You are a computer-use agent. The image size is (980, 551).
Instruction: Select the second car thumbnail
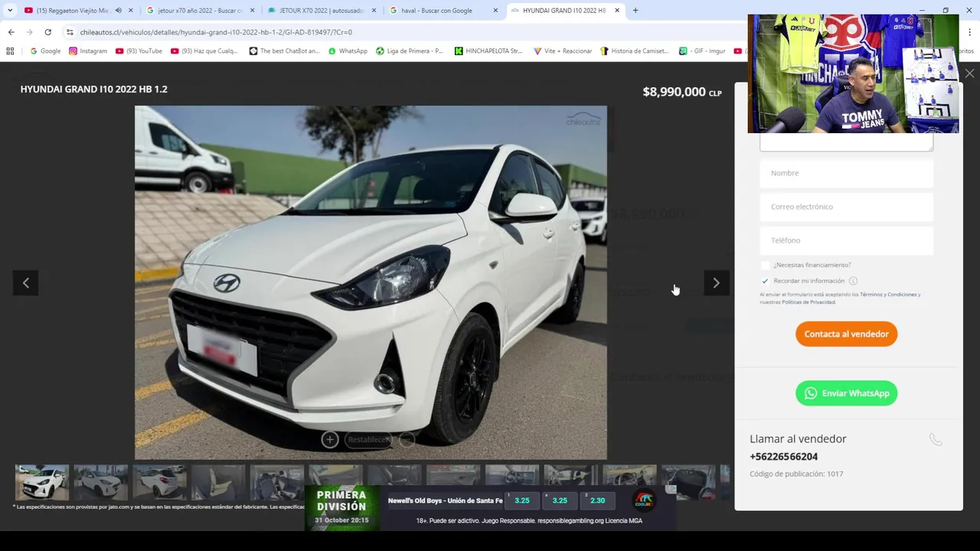(x=101, y=482)
